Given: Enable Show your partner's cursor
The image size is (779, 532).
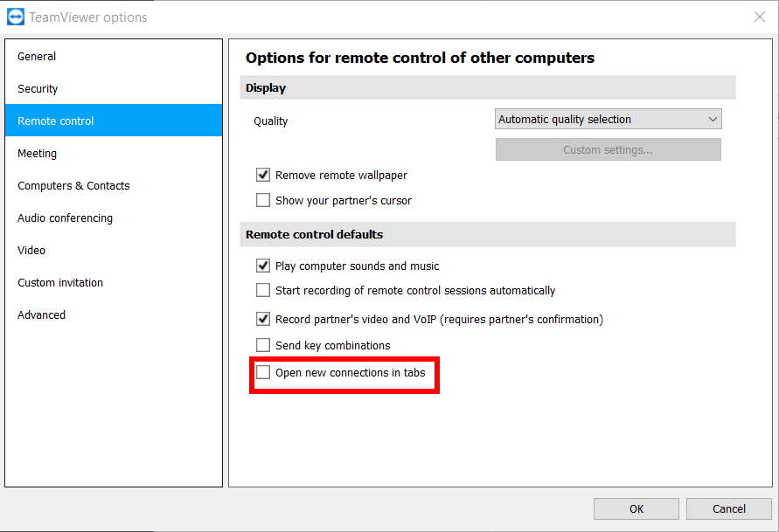Looking at the screenshot, I should [x=263, y=200].
